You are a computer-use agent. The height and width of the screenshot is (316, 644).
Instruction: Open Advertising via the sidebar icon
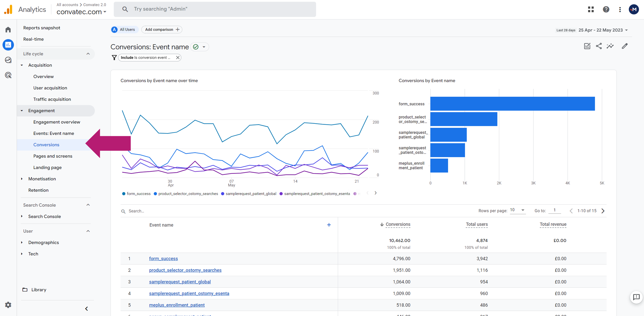(x=8, y=75)
